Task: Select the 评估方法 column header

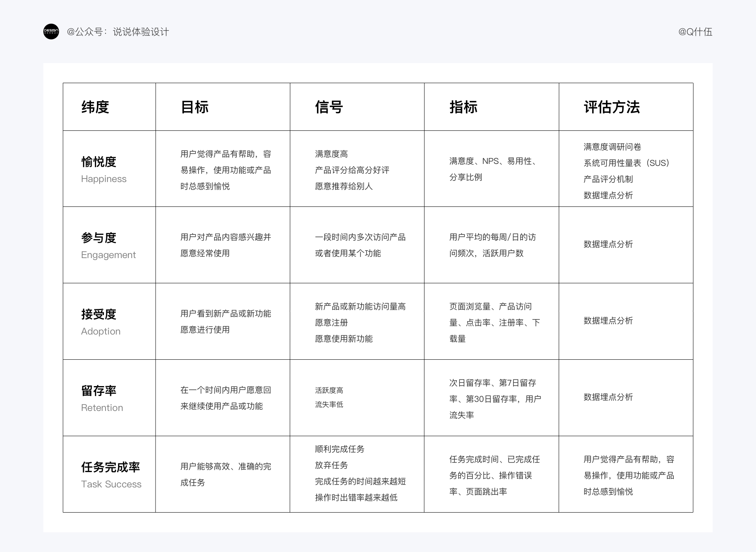Action: click(611, 107)
